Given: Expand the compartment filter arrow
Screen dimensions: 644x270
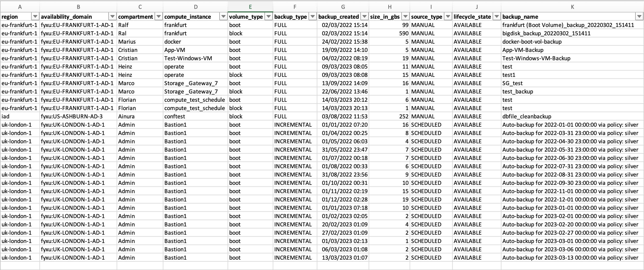Looking at the screenshot, I should (158, 17).
